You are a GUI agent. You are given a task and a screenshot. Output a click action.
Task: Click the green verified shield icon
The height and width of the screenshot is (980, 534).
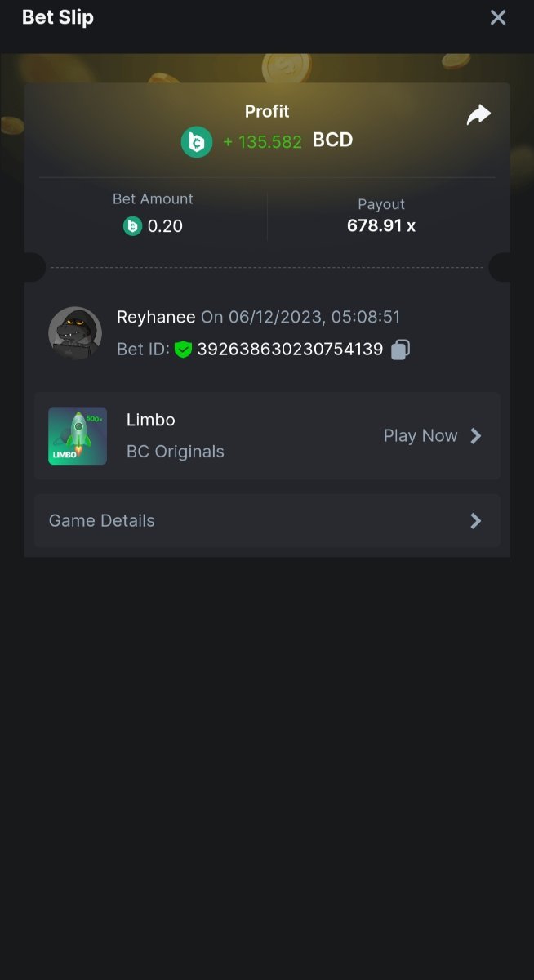(x=183, y=350)
